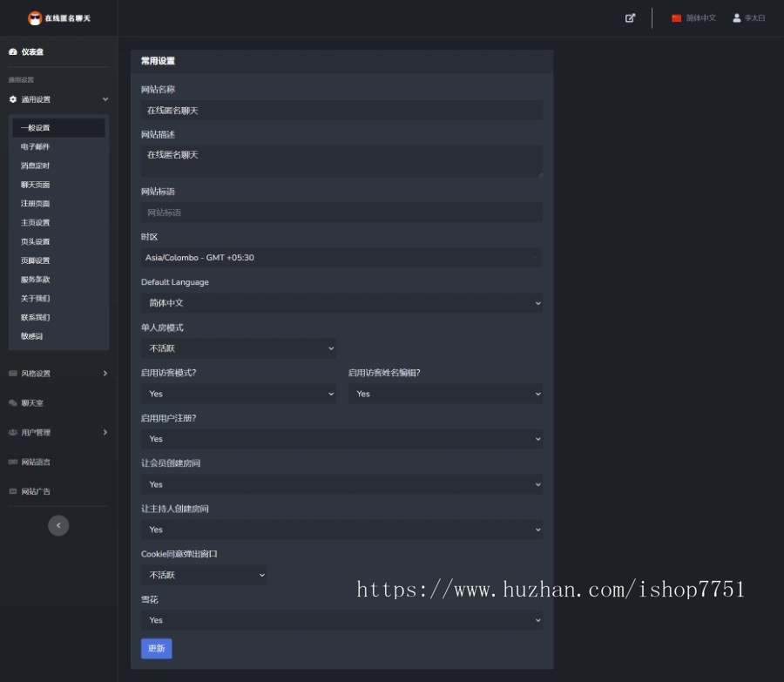
Task: Click the 用户管理 users icon
Action: point(13,433)
